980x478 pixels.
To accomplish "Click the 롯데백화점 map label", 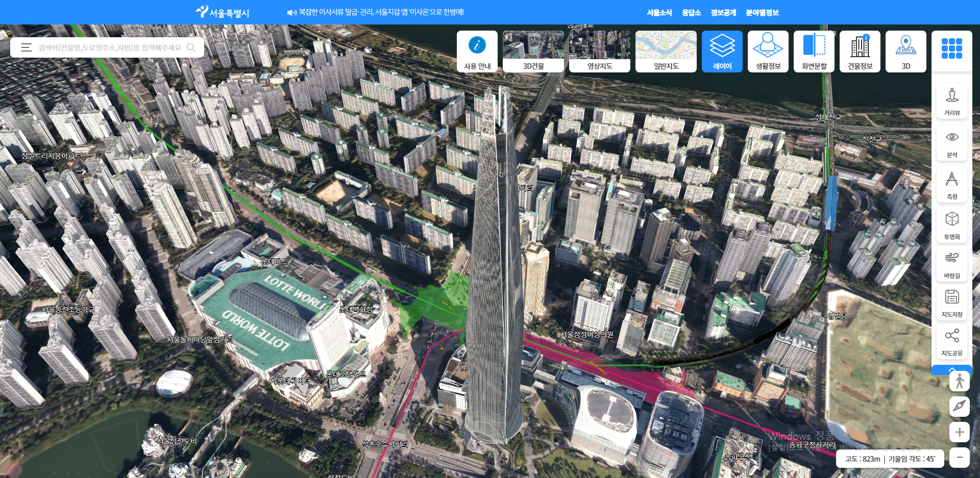I will pos(356,310).
